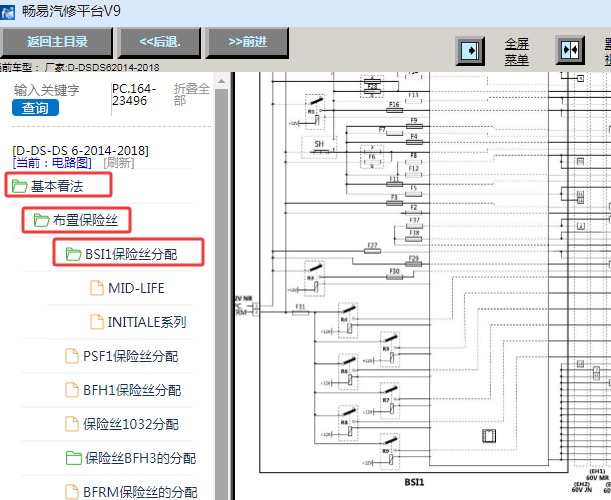
Task: Collapse the 基本看法 folder
Action: point(57,186)
